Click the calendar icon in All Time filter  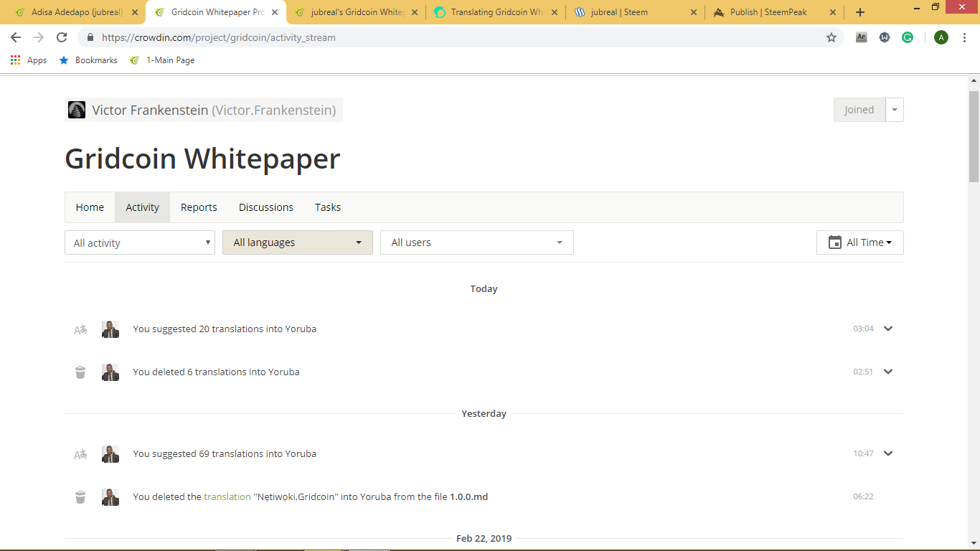(x=835, y=242)
